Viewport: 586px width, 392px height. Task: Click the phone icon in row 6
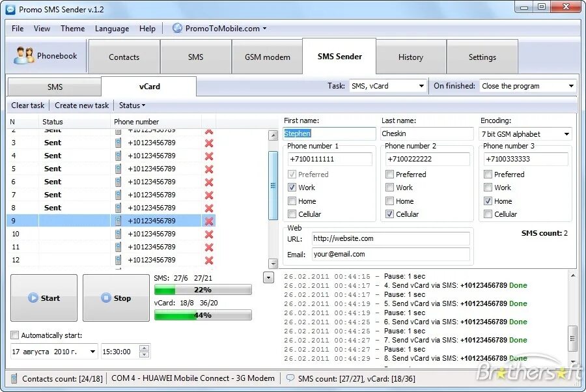pyautogui.click(x=118, y=182)
